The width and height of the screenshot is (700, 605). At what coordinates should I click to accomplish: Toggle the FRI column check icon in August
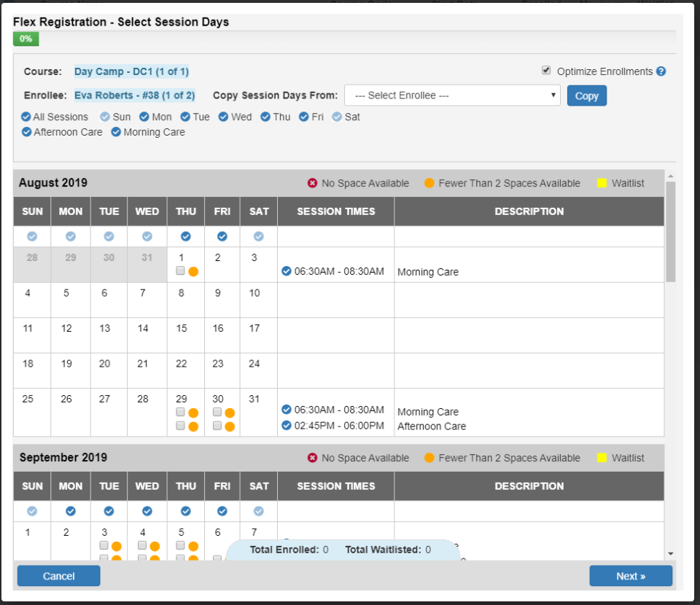[222, 236]
